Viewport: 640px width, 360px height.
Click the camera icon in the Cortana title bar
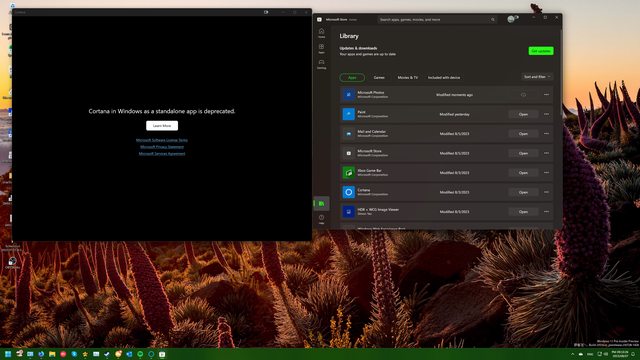266,12
